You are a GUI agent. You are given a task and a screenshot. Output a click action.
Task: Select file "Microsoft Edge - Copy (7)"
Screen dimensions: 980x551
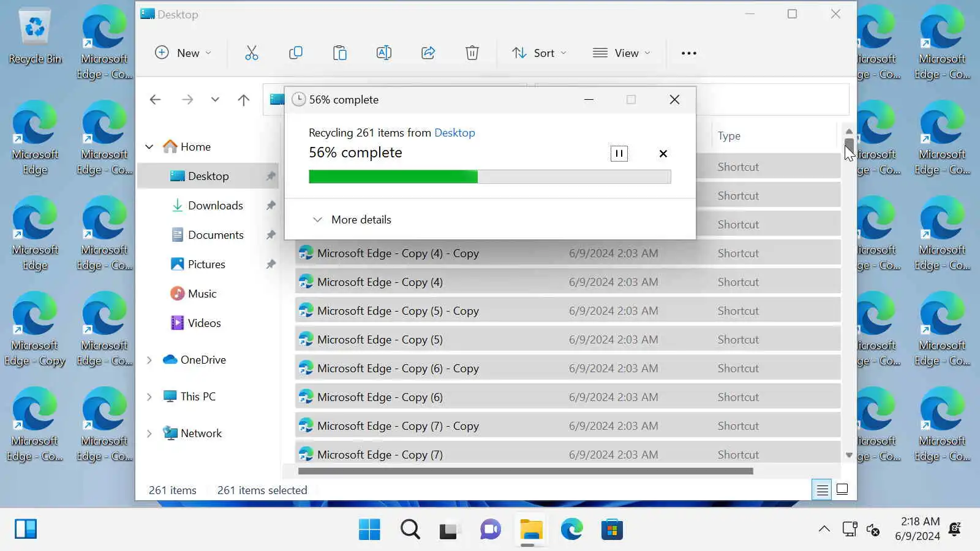point(568,453)
